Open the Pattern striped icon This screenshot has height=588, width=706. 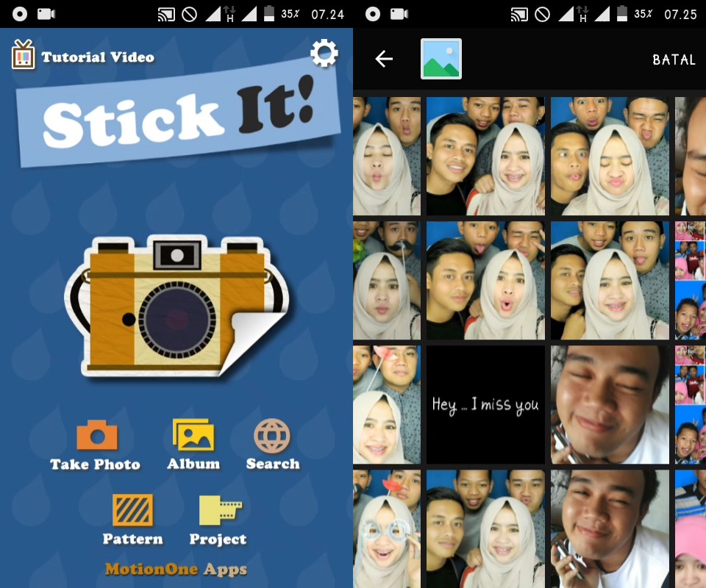coord(132,509)
